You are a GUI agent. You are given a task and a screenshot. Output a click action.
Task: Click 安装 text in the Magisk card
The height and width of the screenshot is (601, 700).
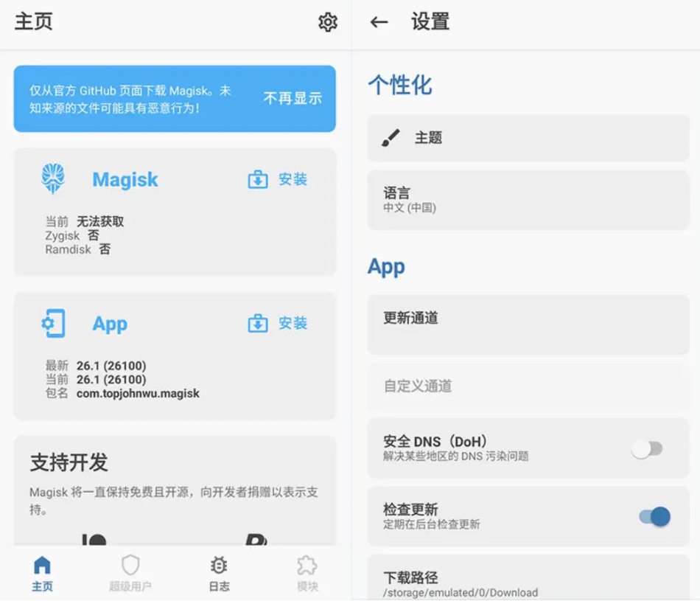click(293, 179)
